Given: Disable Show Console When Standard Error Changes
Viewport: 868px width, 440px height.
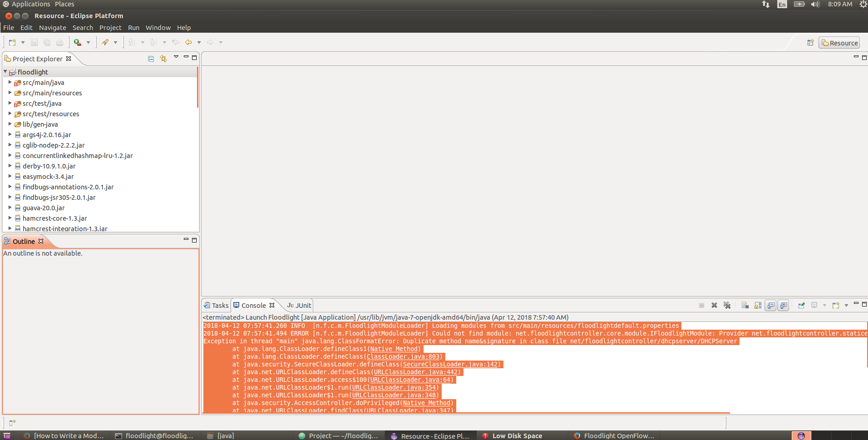Looking at the screenshot, I should (784, 305).
